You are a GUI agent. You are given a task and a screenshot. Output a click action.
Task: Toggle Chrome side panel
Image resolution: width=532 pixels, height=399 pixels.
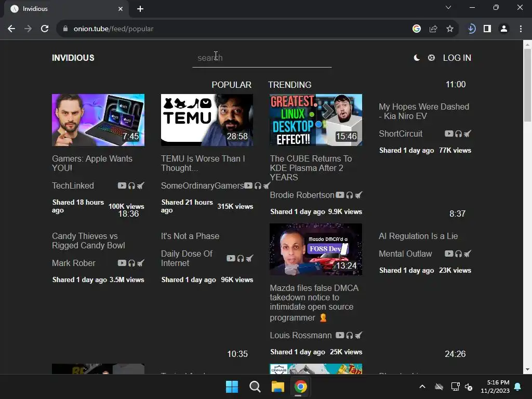click(x=487, y=29)
